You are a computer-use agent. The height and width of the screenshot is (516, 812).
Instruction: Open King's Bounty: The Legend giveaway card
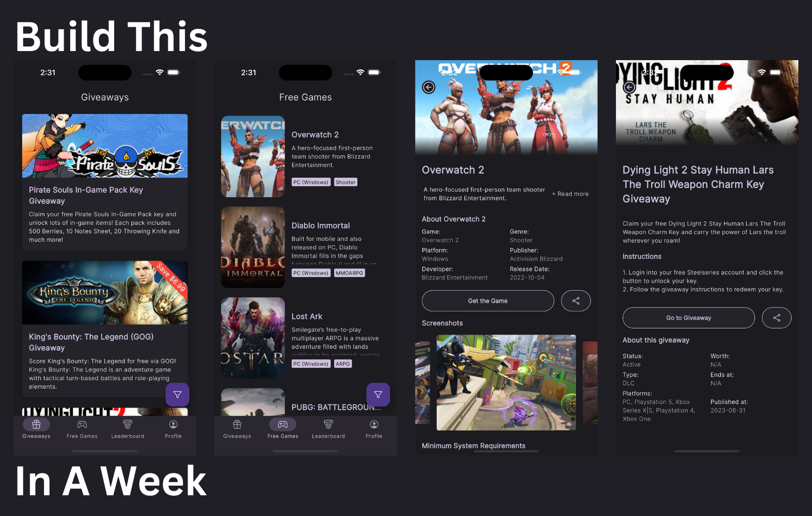point(105,329)
